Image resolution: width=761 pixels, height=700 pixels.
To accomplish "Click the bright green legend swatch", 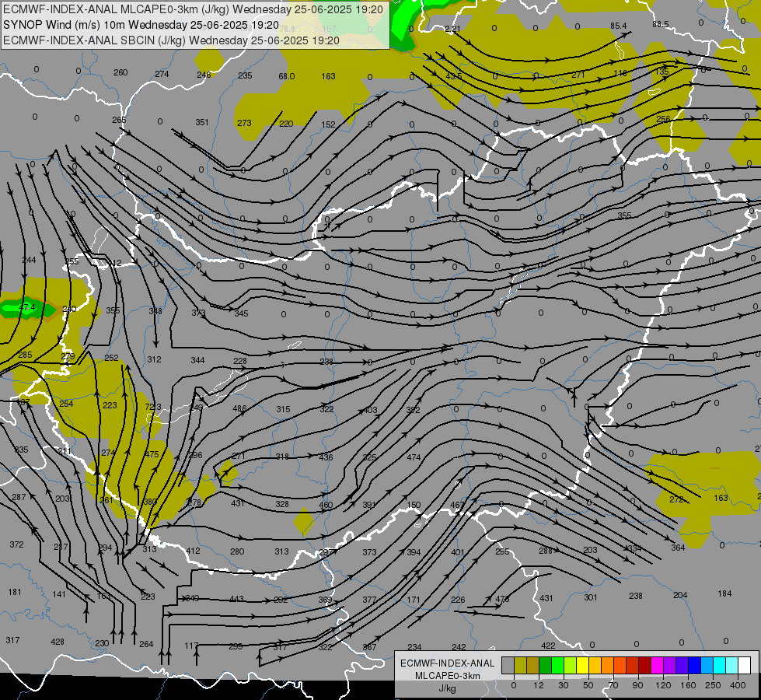I will pyautogui.click(x=558, y=665).
